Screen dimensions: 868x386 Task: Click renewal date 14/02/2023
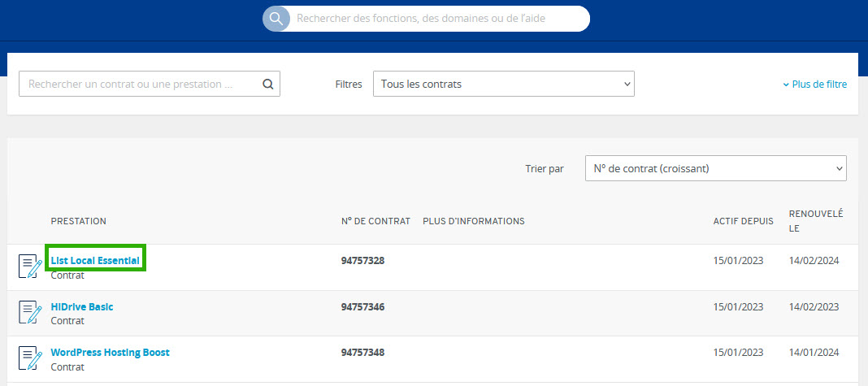coord(814,306)
